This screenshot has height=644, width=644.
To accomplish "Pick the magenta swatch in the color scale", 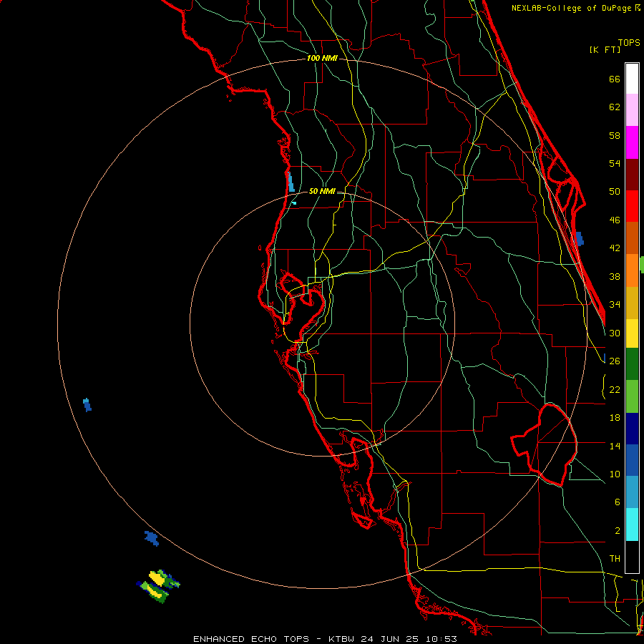I will coord(632,142).
